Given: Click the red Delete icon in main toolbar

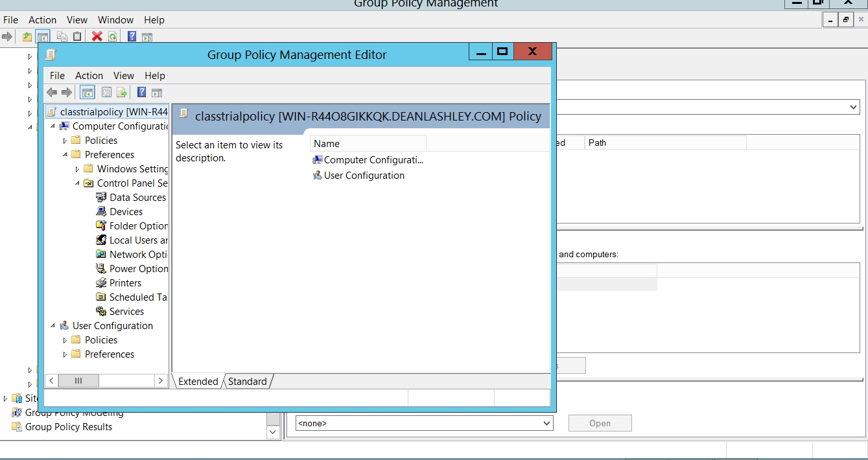Looking at the screenshot, I should pos(97,36).
